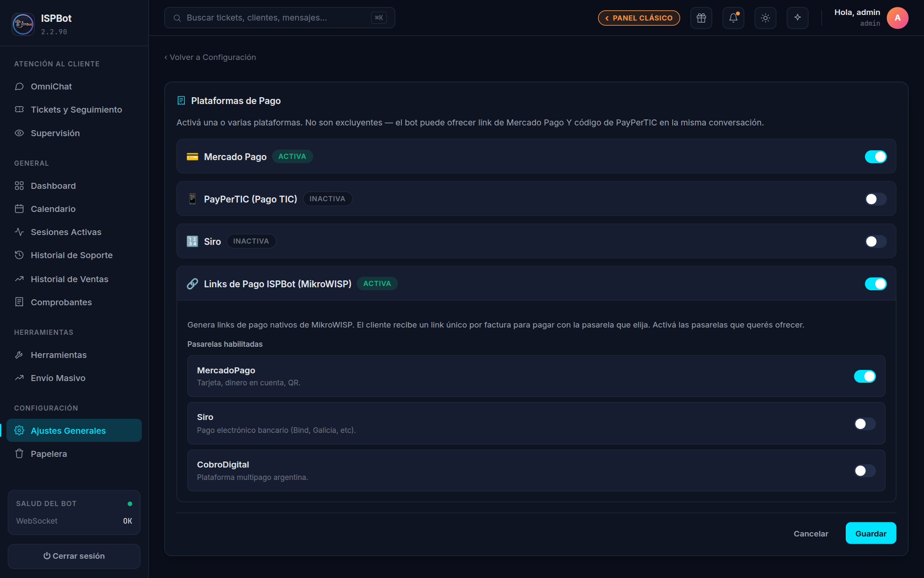Click the Plataformas de Pago heading
The image size is (924, 578).
coord(236,101)
